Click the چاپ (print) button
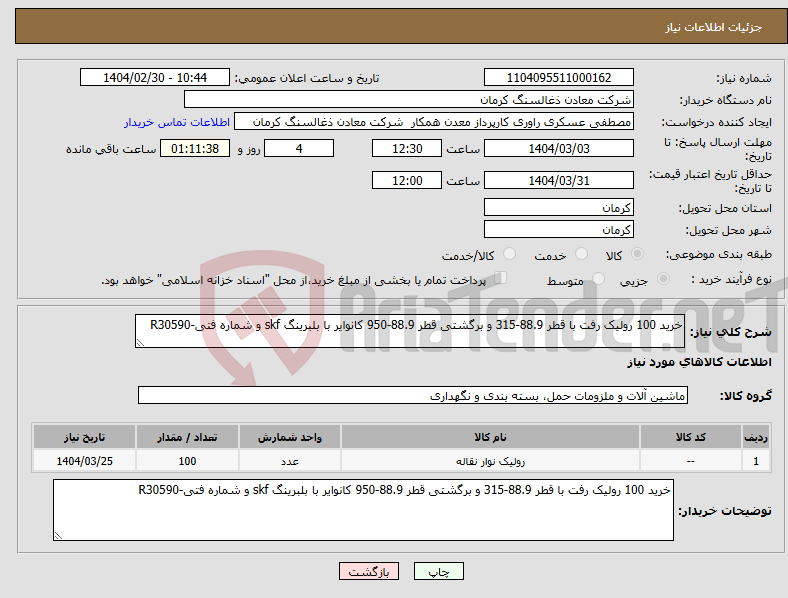The height and width of the screenshot is (598, 788). pyautogui.click(x=438, y=571)
